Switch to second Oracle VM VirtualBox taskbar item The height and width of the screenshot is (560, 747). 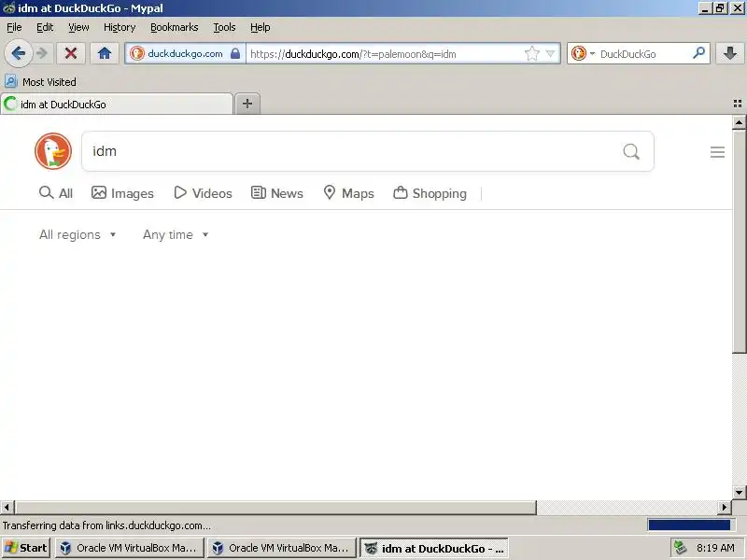click(x=282, y=548)
